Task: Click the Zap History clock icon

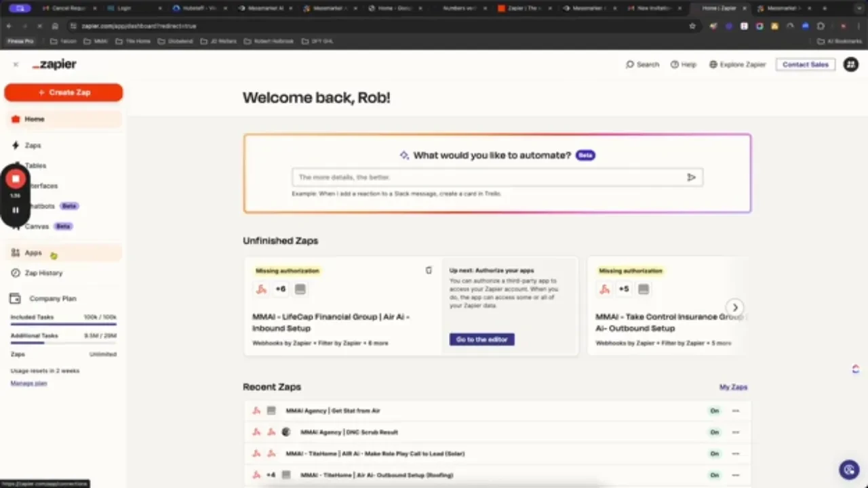Action: point(16,273)
